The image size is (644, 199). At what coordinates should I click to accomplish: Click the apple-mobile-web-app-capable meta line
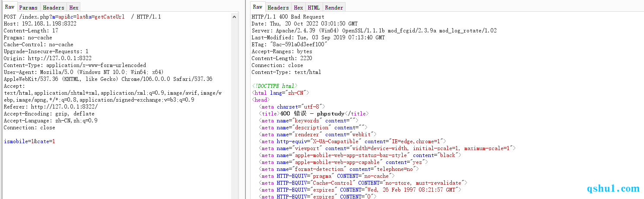[x=343, y=162]
